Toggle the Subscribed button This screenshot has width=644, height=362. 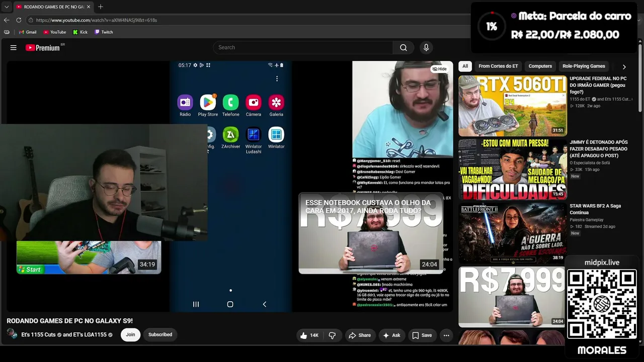pos(160,335)
